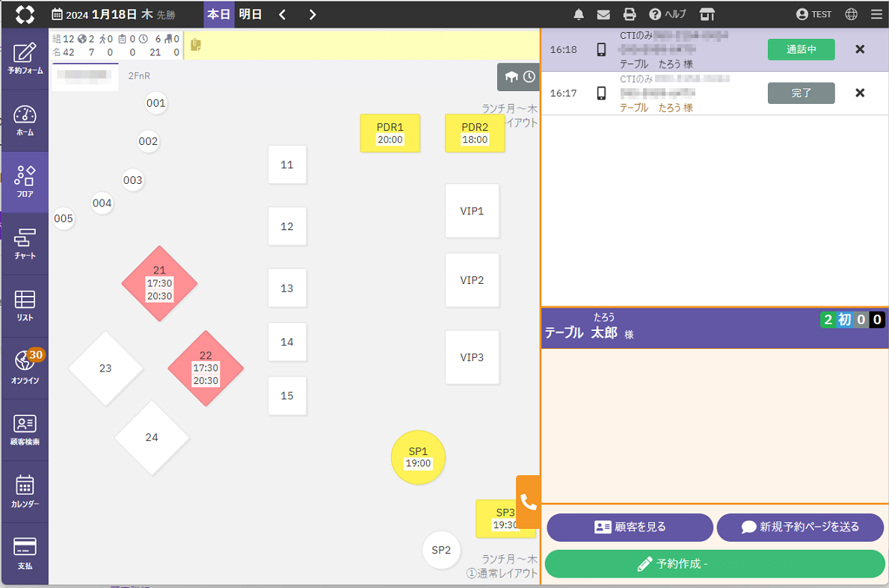
Task: Click the printer icon in header
Action: [x=630, y=14]
